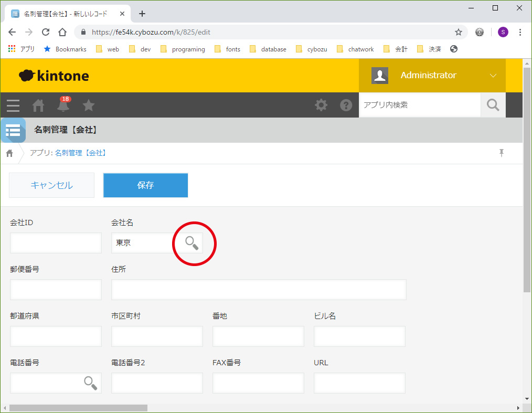Viewport: 532px width, 413px height.
Task: Open the dev bookmarks folder
Action: click(140, 49)
